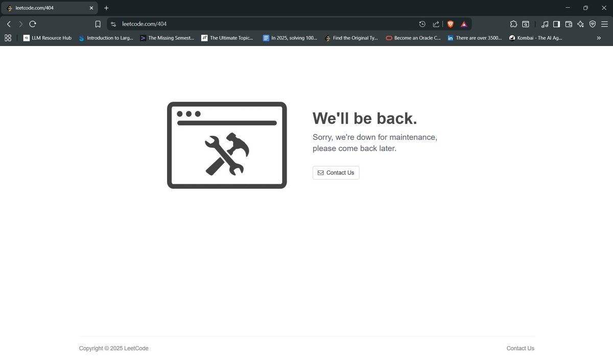Share this page using the share icon
This screenshot has height=364, width=613.
436,24
